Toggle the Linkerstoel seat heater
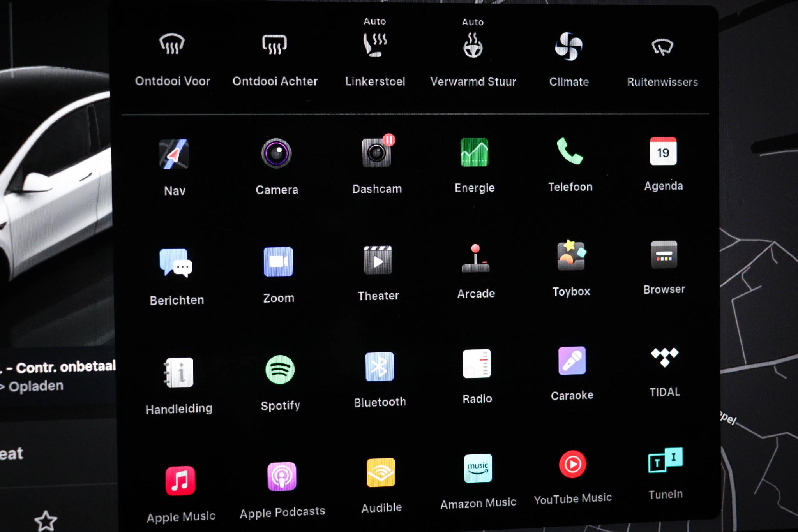 (x=375, y=45)
